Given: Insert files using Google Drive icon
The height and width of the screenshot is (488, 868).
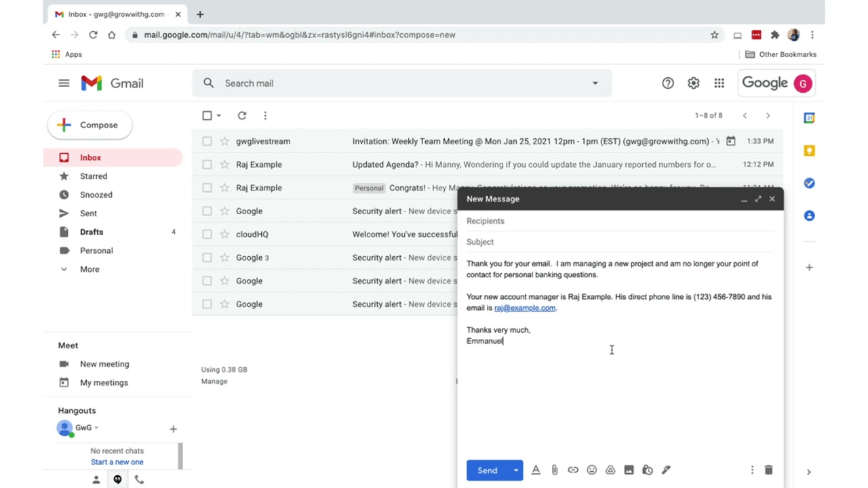Looking at the screenshot, I should pos(610,470).
